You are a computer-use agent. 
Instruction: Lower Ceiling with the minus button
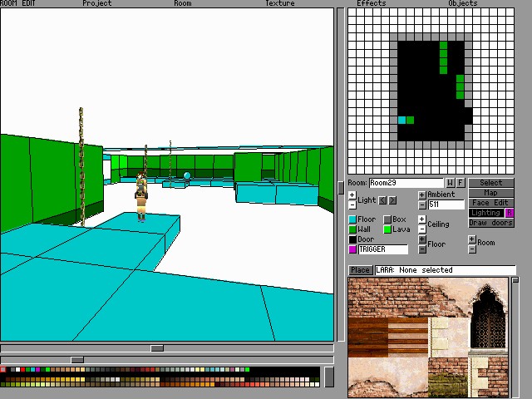421,229
